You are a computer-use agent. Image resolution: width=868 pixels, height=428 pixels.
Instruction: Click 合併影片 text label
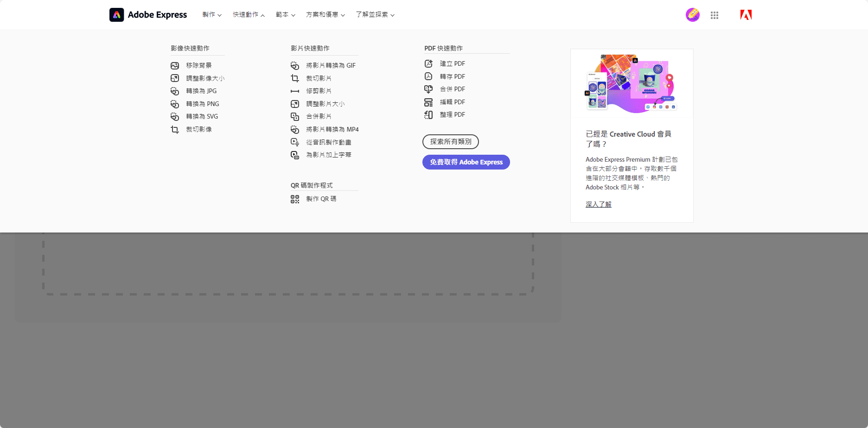tap(319, 116)
